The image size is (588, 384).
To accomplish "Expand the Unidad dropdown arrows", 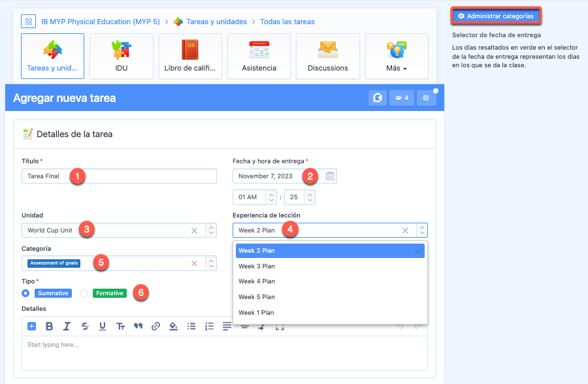I will click(210, 231).
